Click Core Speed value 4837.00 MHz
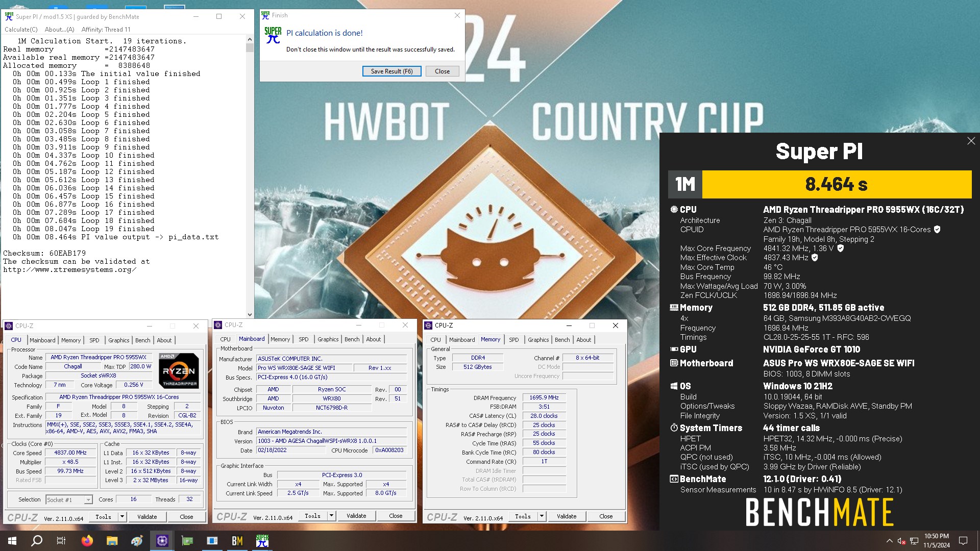The height and width of the screenshot is (551, 980). click(70, 453)
